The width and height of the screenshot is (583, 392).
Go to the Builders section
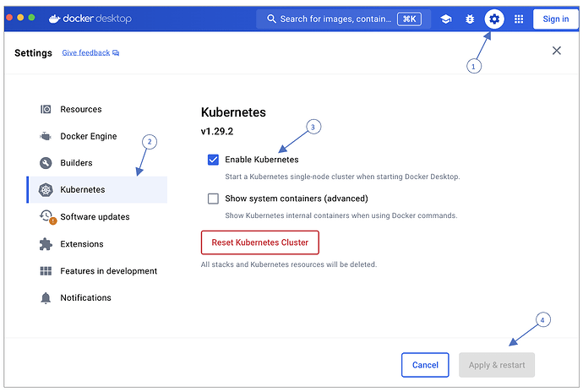(98, 163)
